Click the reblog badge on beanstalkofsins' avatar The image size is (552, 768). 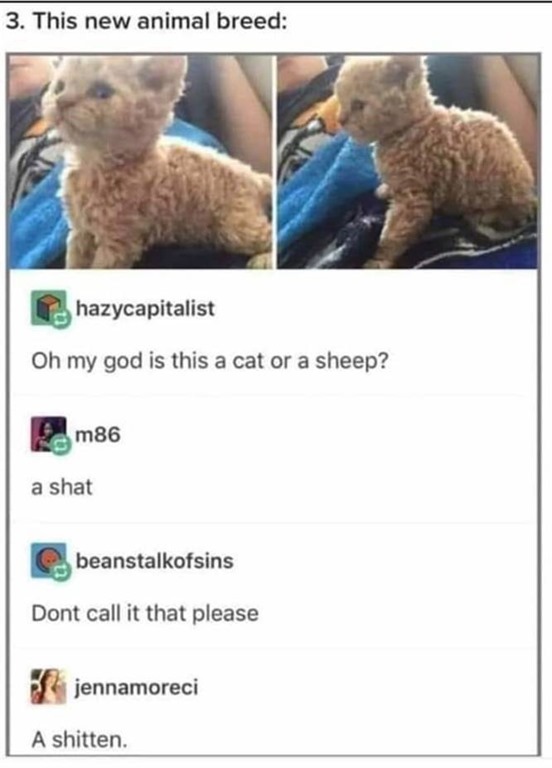[61, 572]
